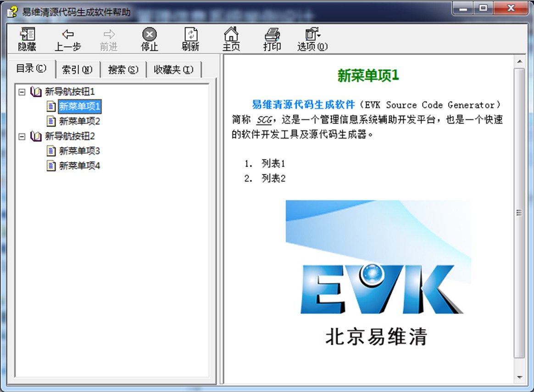Collapse the 新导航按钮2 tree node
Image resolution: width=534 pixels, height=392 pixels.
[x=22, y=136]
